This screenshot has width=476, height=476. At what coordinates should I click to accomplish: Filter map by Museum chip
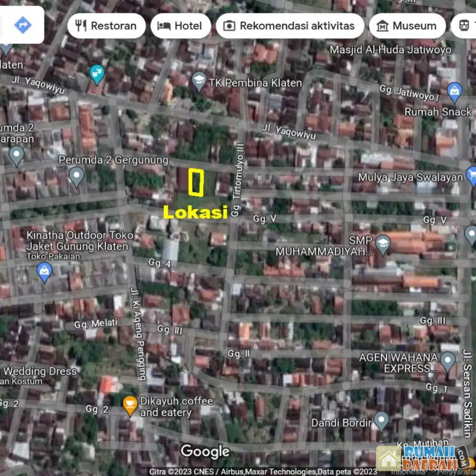pos(407,26)
